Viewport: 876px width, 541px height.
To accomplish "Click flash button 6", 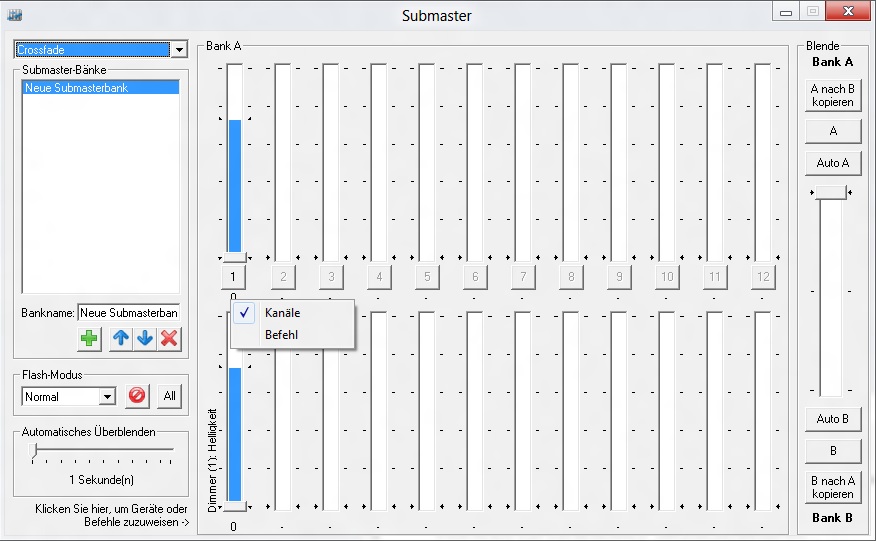I will coord(475,277).
